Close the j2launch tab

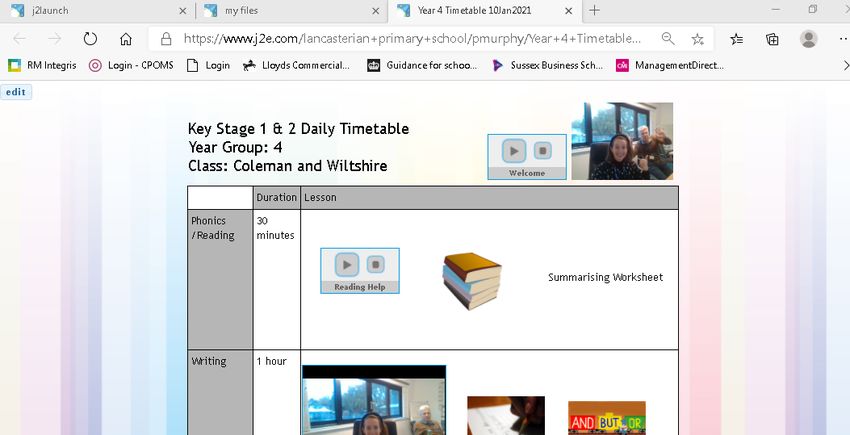click(x=183, y=11)
